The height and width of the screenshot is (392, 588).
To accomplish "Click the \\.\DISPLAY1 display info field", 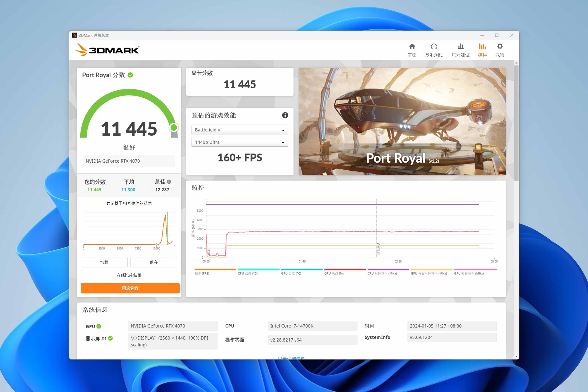I will pyautogui.click(x=173, y=341).
